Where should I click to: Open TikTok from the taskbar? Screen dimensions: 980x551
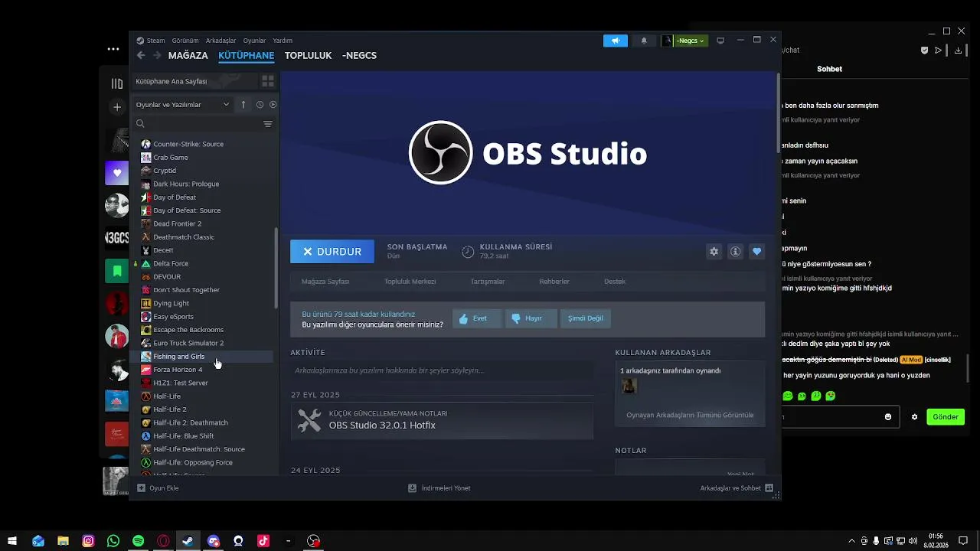[263, 541]
